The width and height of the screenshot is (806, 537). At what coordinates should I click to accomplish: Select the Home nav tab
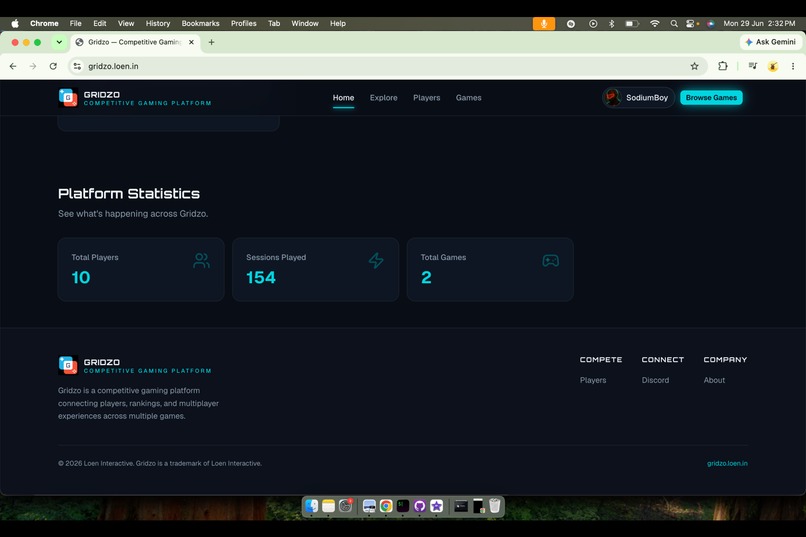click(343, 98)
